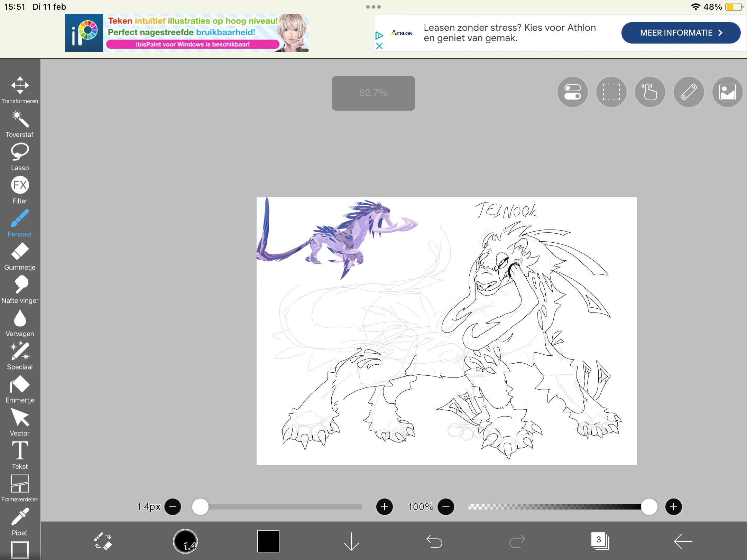Close the Athlon ad with X
This screenshot has height=560, width=747.
pos(379,46)
